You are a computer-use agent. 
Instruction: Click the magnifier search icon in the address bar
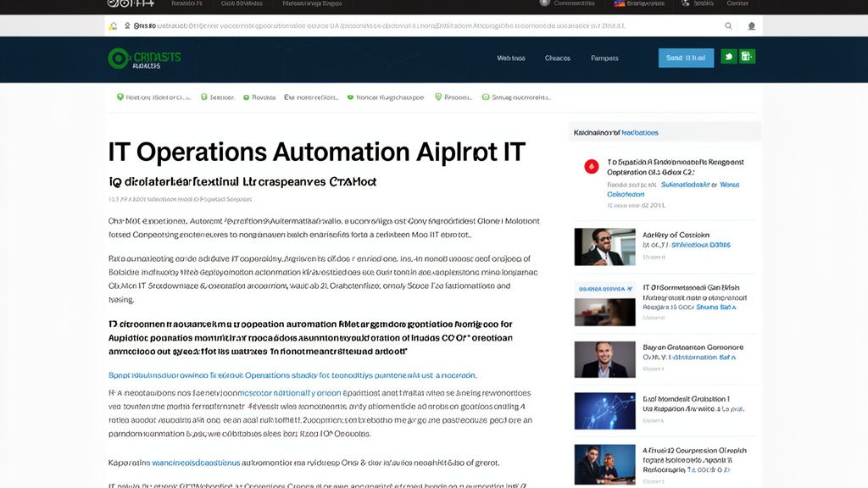[728, 26]
